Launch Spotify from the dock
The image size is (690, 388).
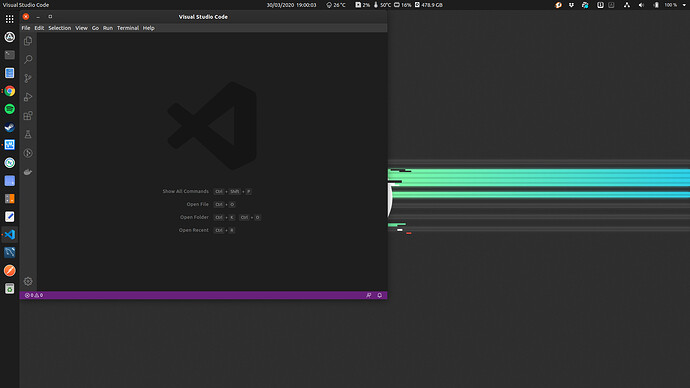pyautogui.click(x=10, y=109)
